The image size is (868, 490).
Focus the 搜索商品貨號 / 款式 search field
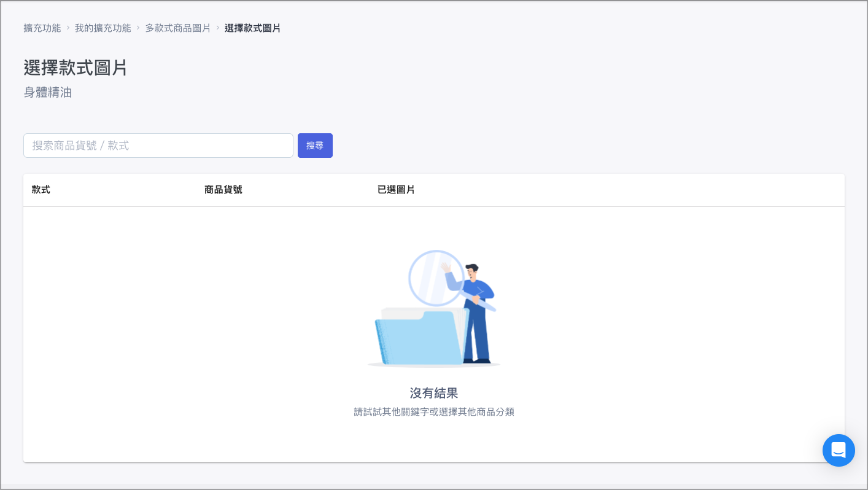click(158, 146)
